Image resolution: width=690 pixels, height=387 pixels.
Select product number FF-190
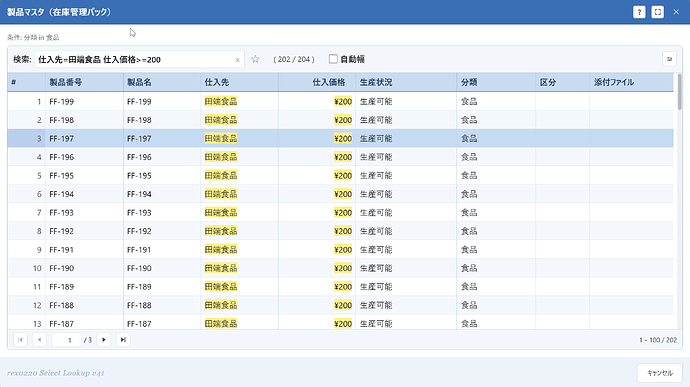tap(62, 268)
